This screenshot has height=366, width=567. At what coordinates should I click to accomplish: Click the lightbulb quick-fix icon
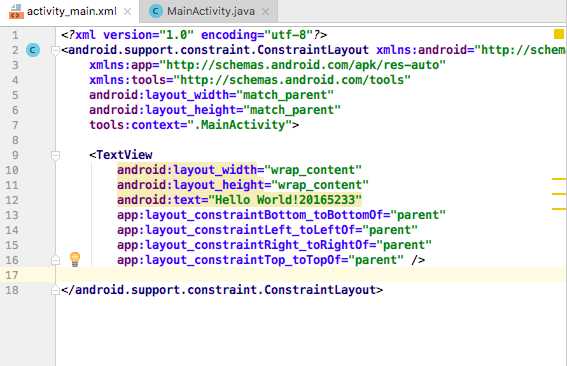pyautogui.click(x=75, y=259)
